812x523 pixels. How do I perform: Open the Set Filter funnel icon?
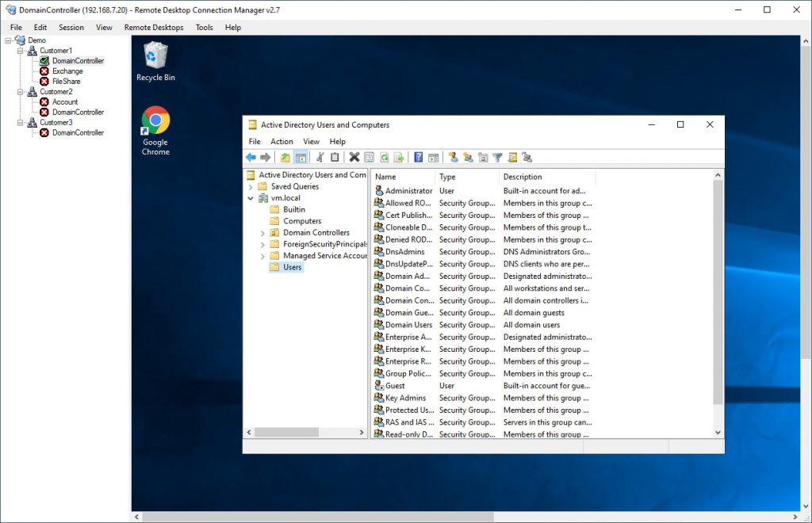[497, 156]
